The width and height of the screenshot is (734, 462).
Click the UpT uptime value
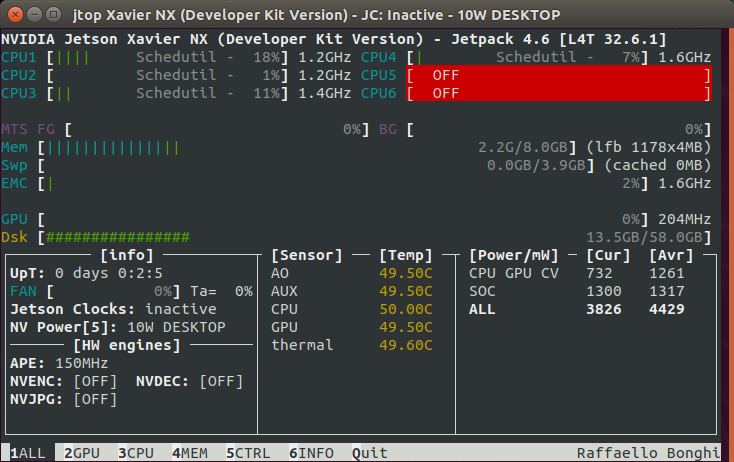point(109,273)
